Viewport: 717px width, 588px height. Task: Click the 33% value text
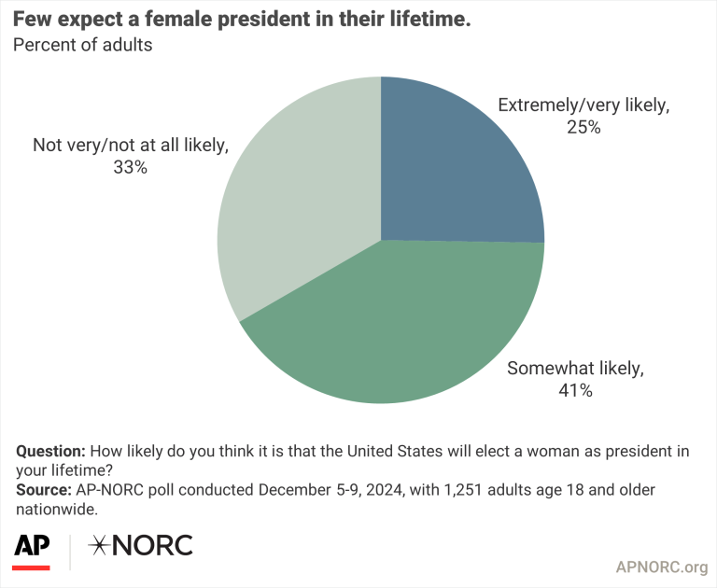coord(131,167)
